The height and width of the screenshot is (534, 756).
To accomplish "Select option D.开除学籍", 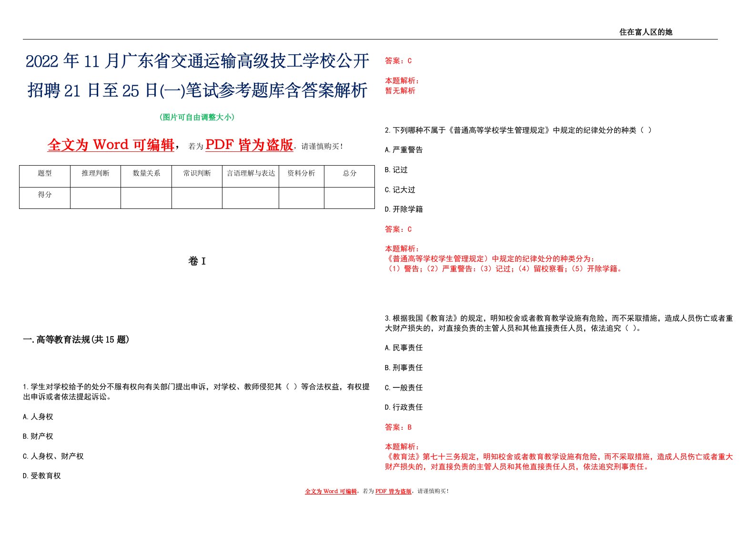I will pyautogui.click(x=404, y=209).
